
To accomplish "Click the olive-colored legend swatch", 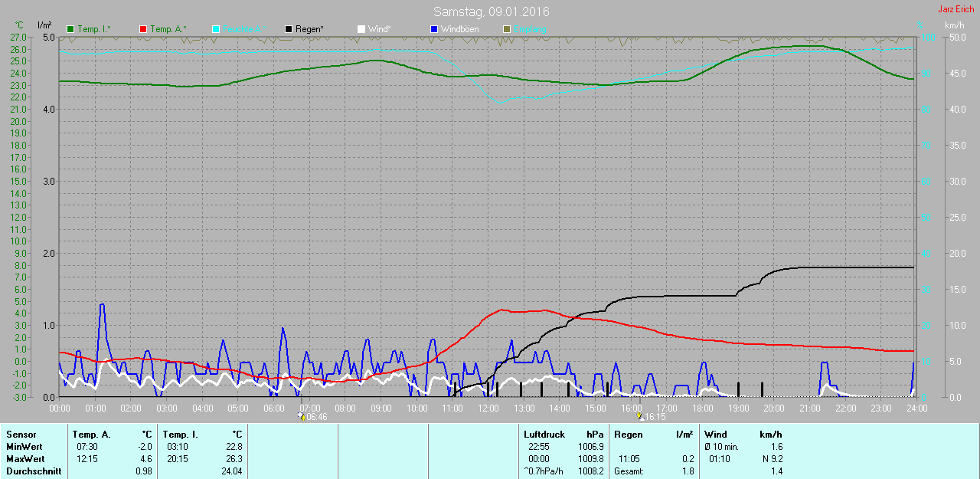I will click(506, 29).
